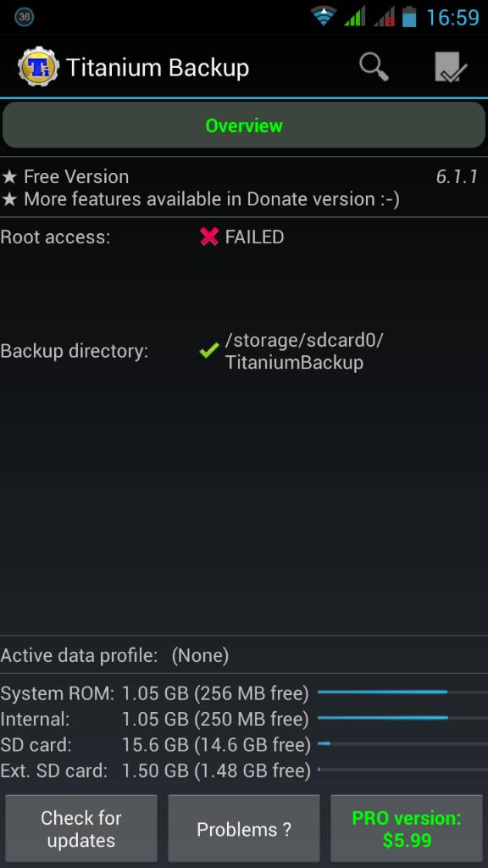Tap PRO version $5.99 button

(x=407, y=829)
